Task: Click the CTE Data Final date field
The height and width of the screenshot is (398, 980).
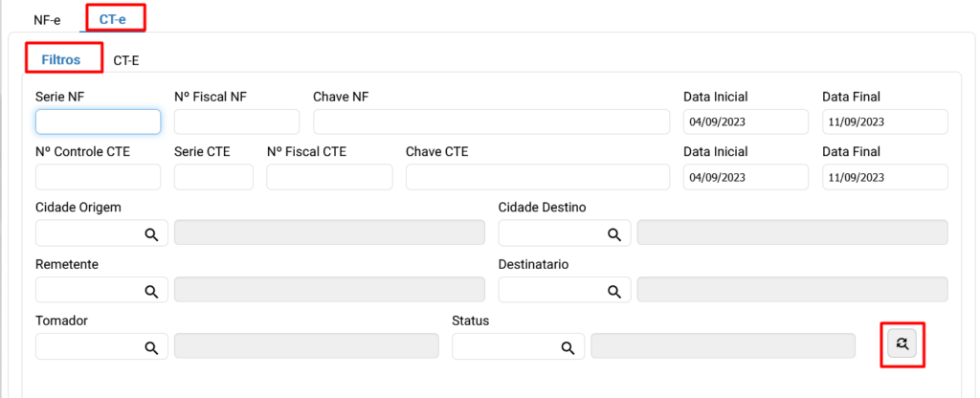Action: coord(884,177)
